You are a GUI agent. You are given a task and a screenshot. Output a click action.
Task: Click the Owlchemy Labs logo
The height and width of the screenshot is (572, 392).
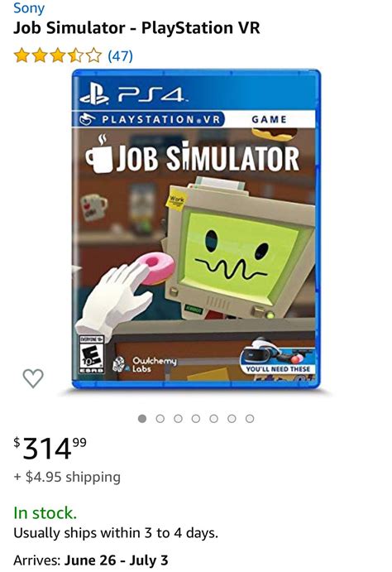145,364
